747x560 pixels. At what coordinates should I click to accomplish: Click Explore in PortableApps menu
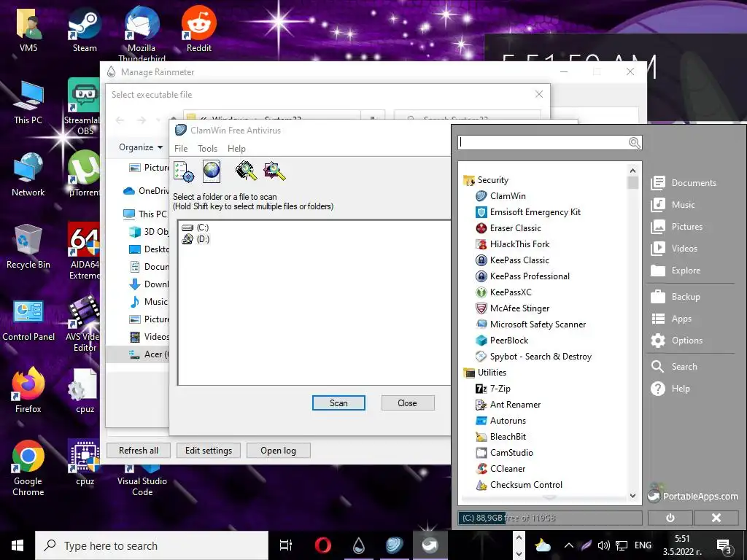coord(676,271)
